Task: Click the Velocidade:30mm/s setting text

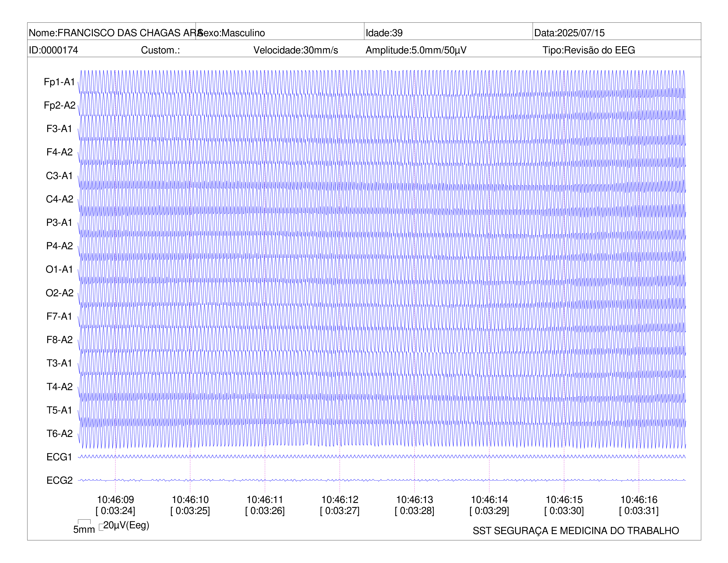Action: click(296, 50)
